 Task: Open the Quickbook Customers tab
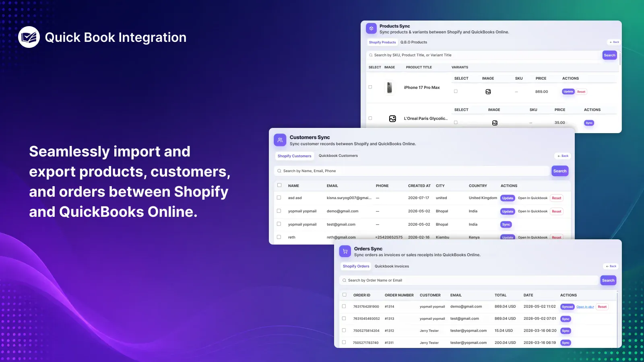pos(338,156)
